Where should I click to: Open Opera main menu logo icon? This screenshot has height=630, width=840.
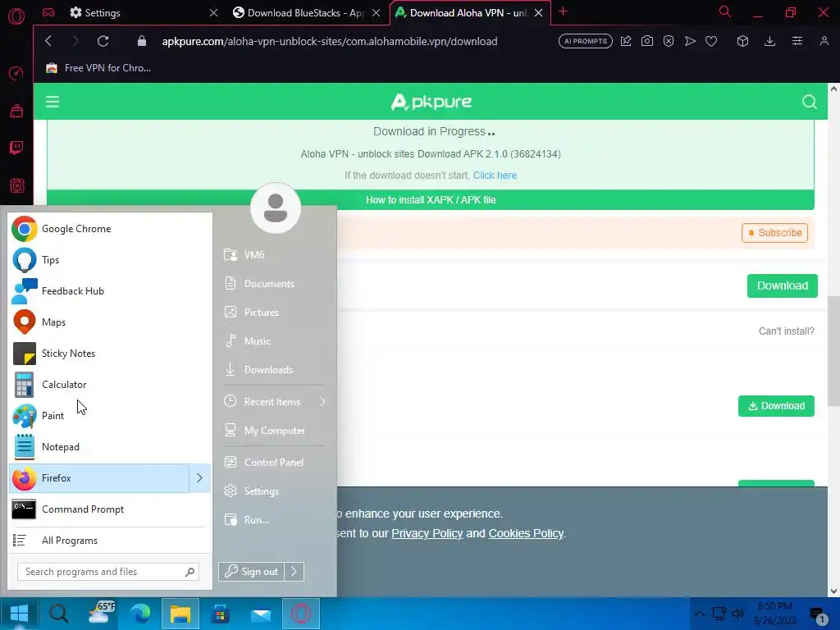(16, 16)
